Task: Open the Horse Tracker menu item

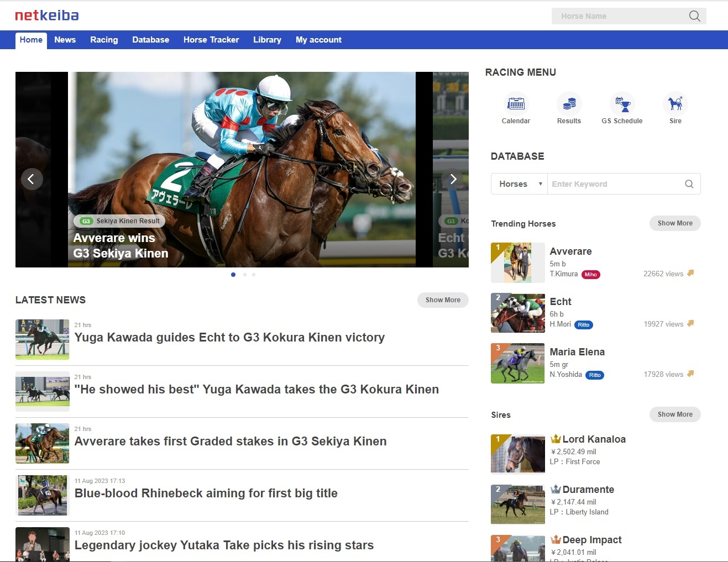Action: [211, 39]
